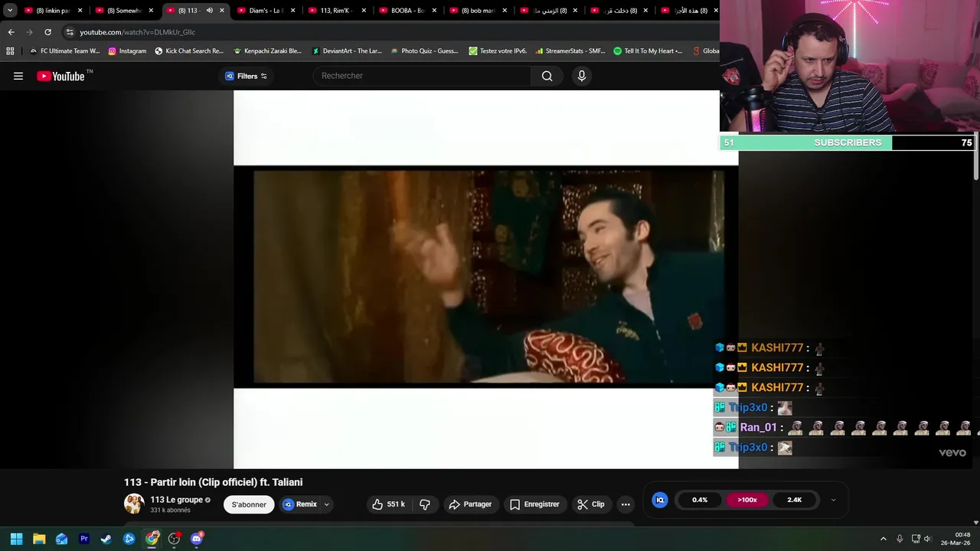Create a clip with the Clip button
Screen dimensions: 980x551
coord(590,504)
